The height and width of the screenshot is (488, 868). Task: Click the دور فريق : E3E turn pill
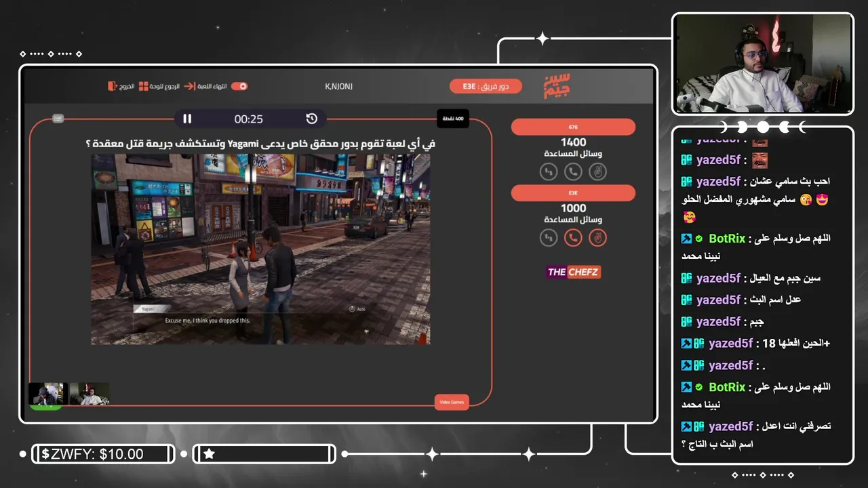point(486,86)
